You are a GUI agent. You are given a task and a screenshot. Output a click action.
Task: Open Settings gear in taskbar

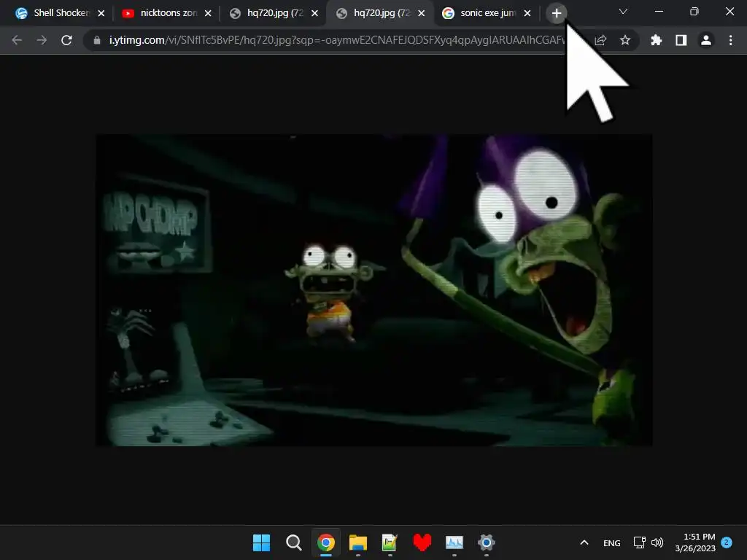[487, 542]
